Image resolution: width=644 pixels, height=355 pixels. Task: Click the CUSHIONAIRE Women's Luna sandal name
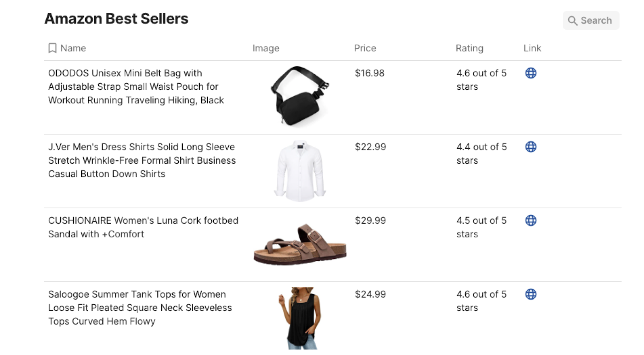[x=143, y=227]
